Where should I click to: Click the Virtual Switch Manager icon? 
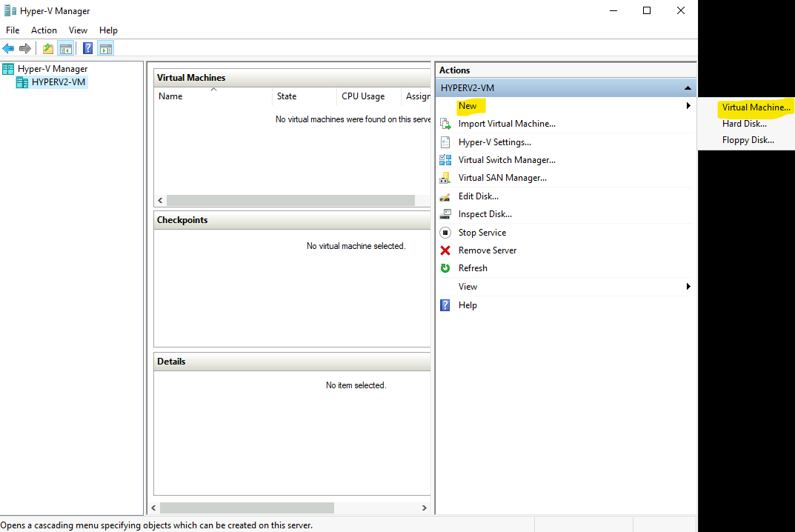tap(445, 160)
